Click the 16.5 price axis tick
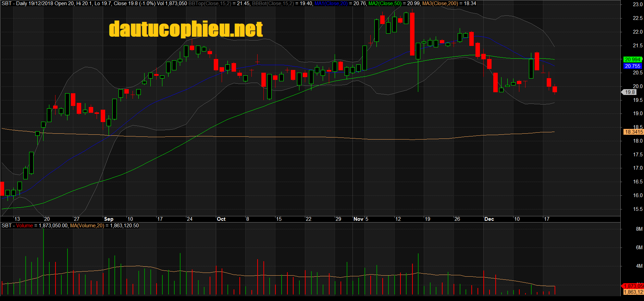 tap(637, 182)
